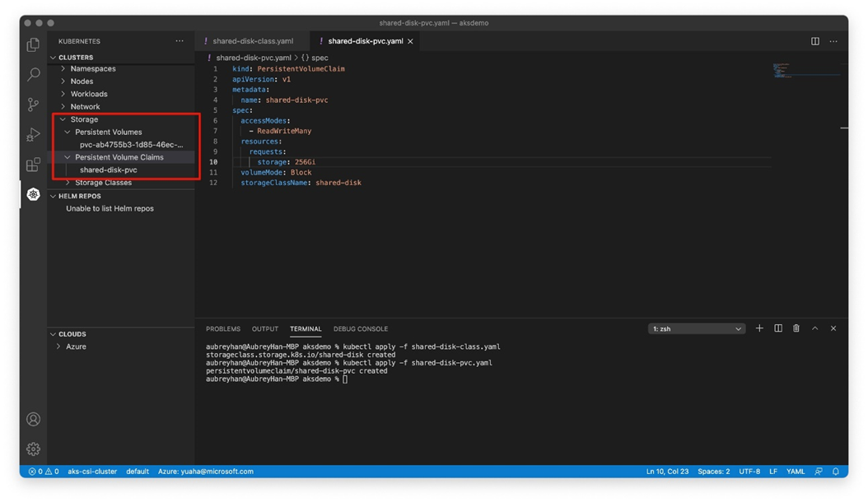The image size is (868, 502).
Task: Open the Source Control view icon
Action: tap(33, 104)
